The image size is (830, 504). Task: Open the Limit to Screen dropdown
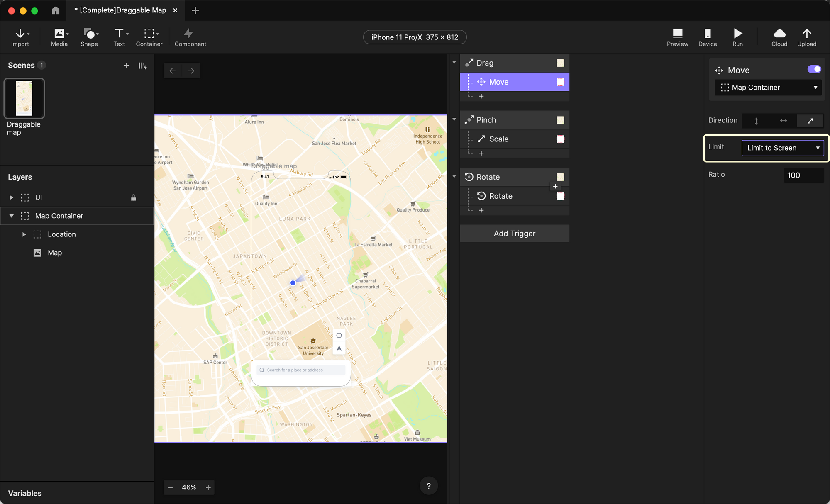click(782, 148)
